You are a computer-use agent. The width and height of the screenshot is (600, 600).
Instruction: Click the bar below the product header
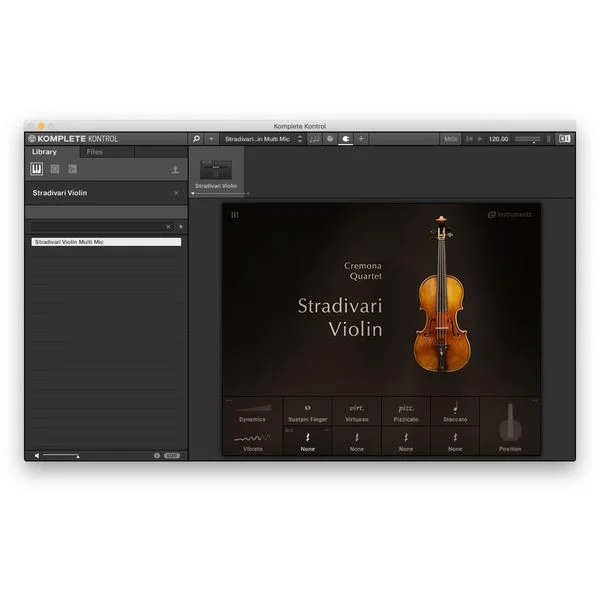pyautogui.click(x=106, y=212)
